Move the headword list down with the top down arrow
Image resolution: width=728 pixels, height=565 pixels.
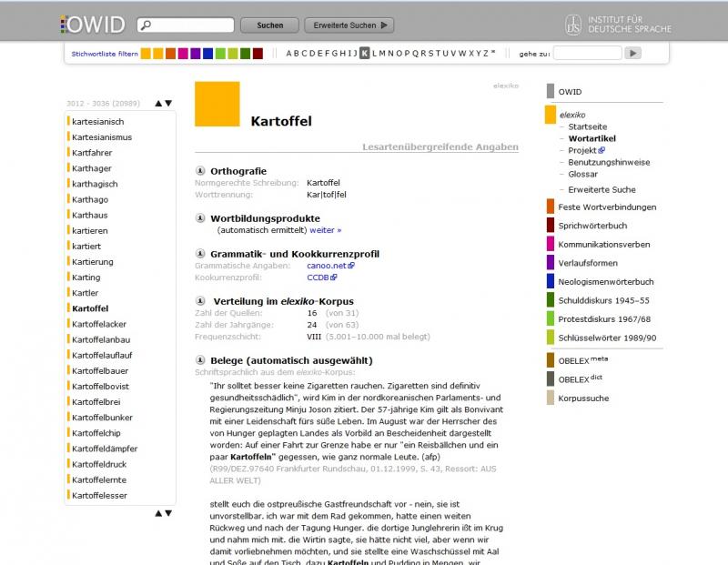tap(168, 103)
